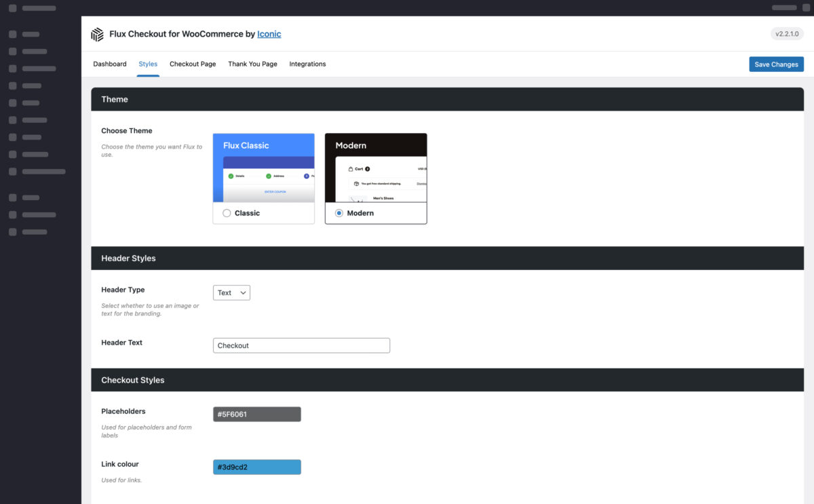The height and width of the screenshot is (504, 814).
Task: Open the Iconic link in the header
Action: pyautogui.click(x=269, y=33)
